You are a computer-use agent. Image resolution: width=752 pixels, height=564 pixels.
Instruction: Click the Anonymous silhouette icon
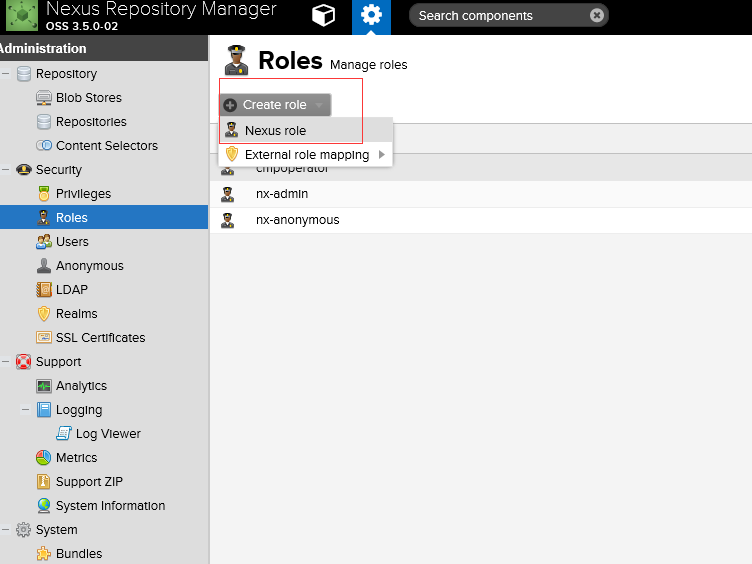(x=44, y=266)
